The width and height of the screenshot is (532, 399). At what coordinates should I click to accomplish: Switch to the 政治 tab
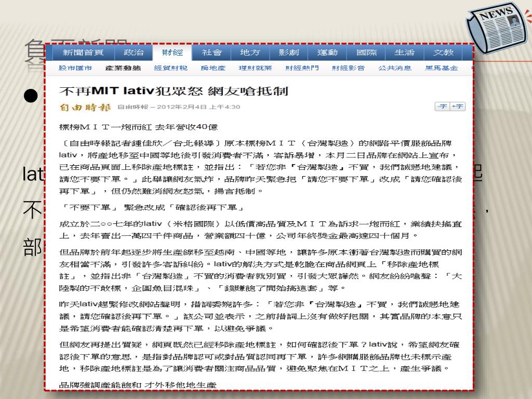click(134, 52)
